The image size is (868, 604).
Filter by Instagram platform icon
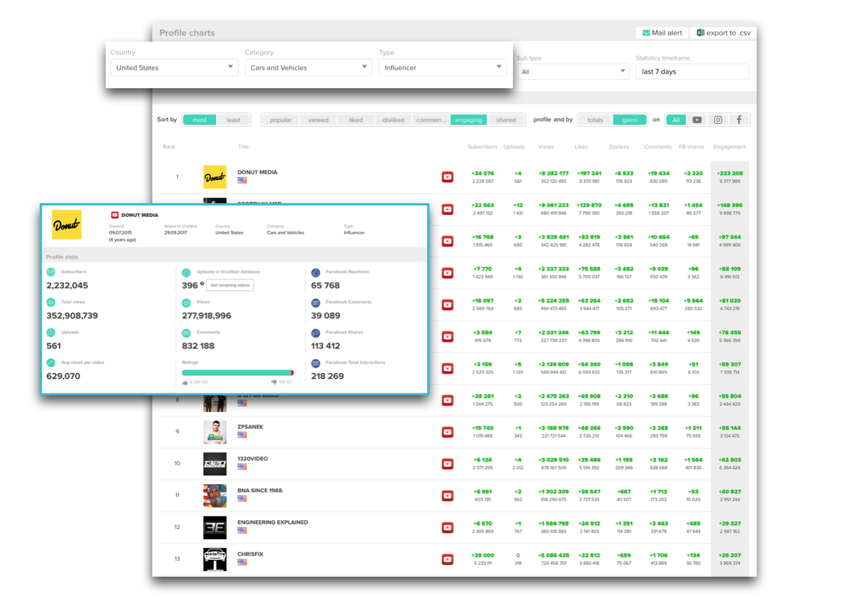click(718, 120)
